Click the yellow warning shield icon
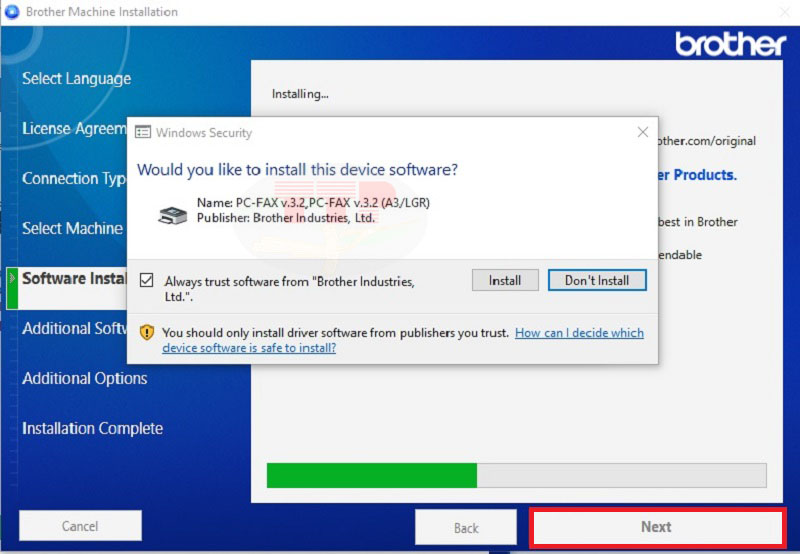The height and width of the screenshot is (554, 800). click(147, 333)
